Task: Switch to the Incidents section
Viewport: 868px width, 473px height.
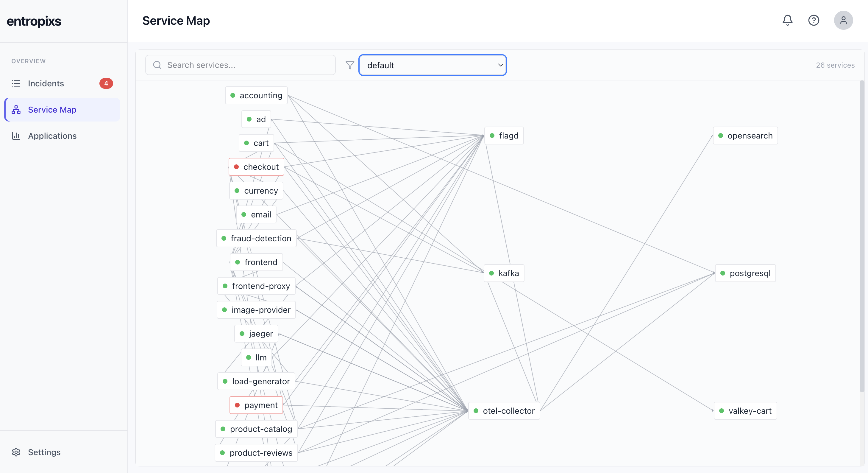Action: pos(46,83)
